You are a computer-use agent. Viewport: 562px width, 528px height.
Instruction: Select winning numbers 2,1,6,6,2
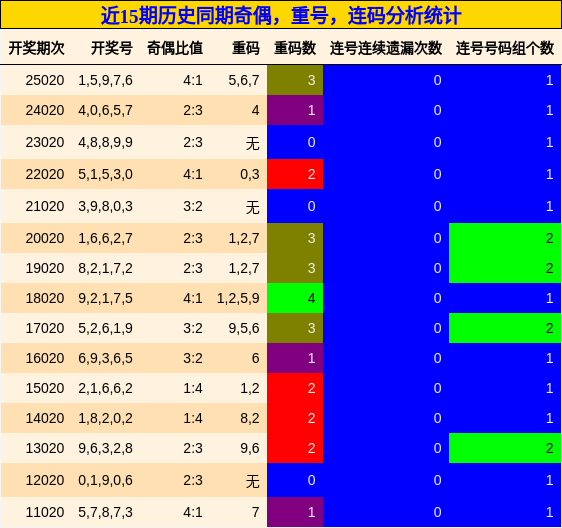click(105, 388)
